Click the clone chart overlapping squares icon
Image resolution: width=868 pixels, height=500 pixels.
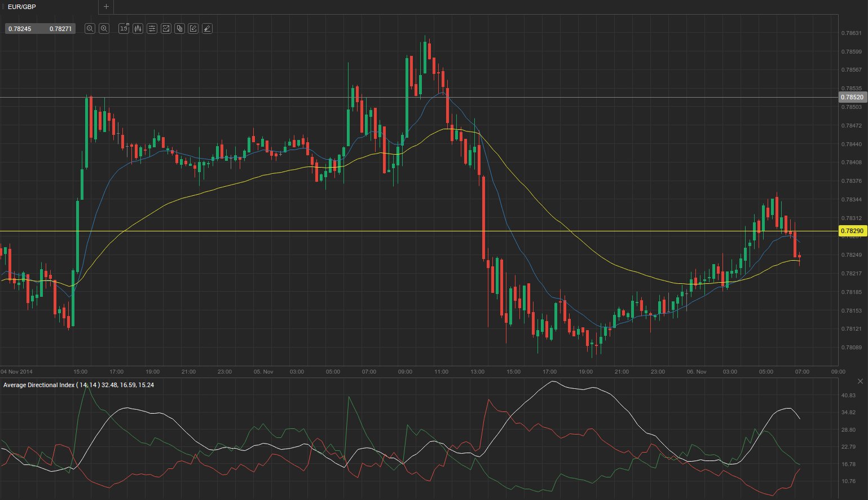coord(179,28)
